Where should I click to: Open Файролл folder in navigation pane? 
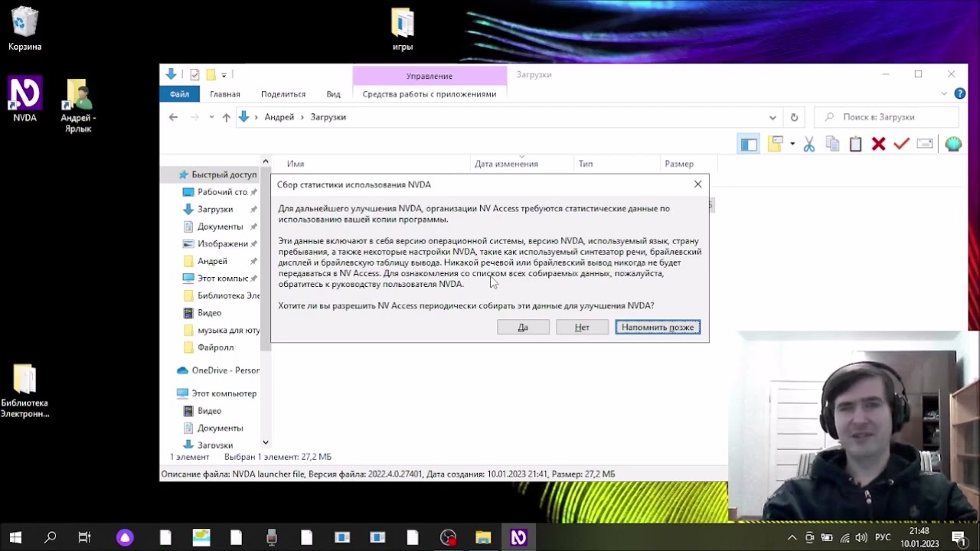coord(215,347)
